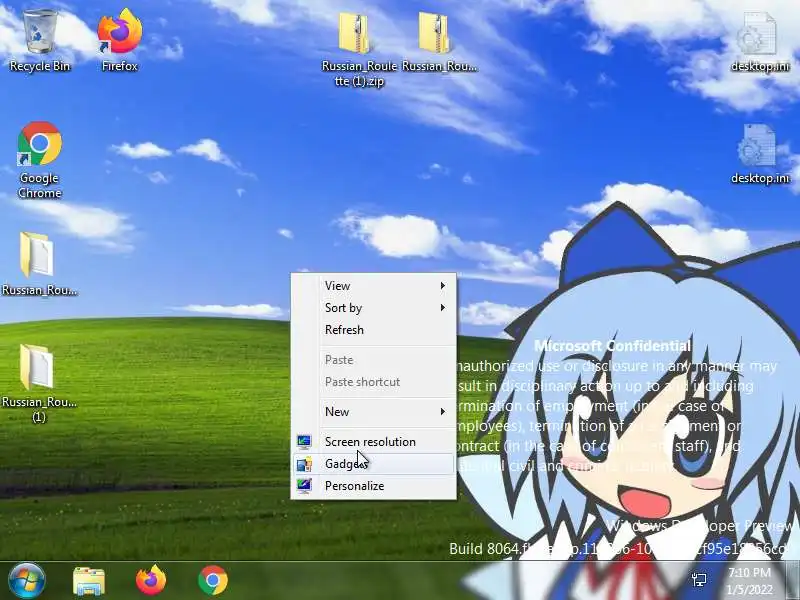Click the network icon in system tray
Image resolution: width=800 pixels, height=600 pixels.
699,580
